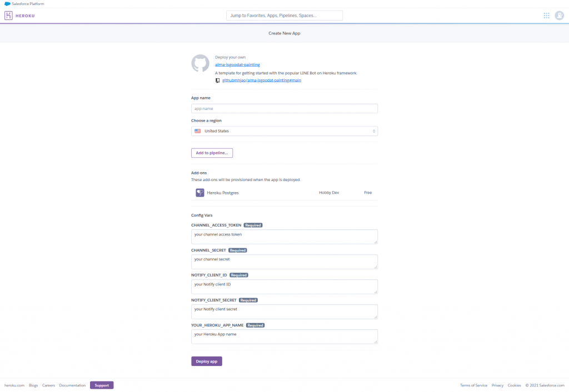Click the Config Vars heading
The height and width of the screenshot is (392, 569).
pos(202,215)
